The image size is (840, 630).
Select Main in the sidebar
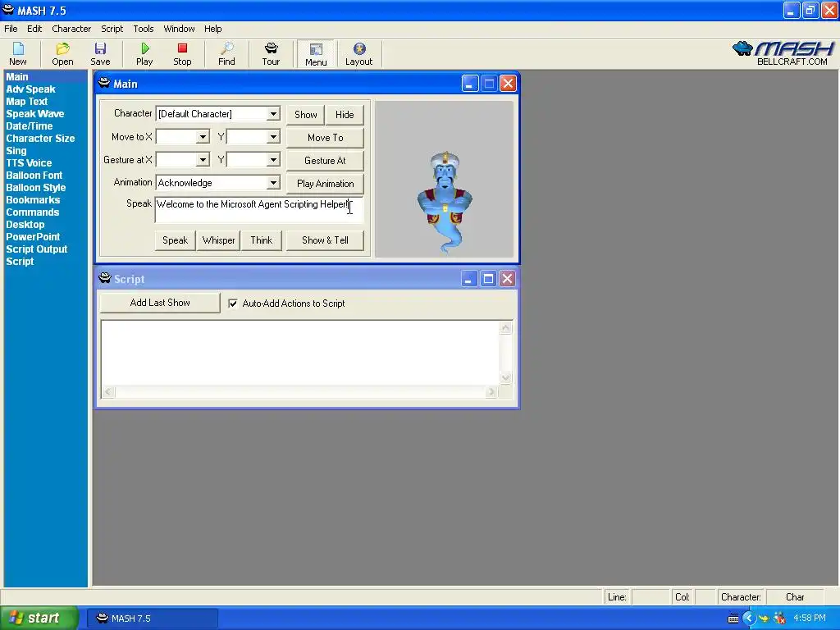tap(16, 77)
